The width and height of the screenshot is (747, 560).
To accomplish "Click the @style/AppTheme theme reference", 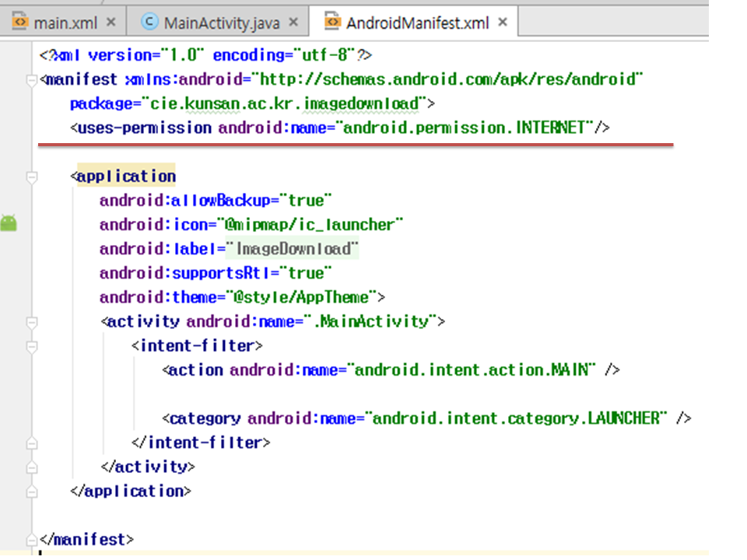I will click(301, 297).
